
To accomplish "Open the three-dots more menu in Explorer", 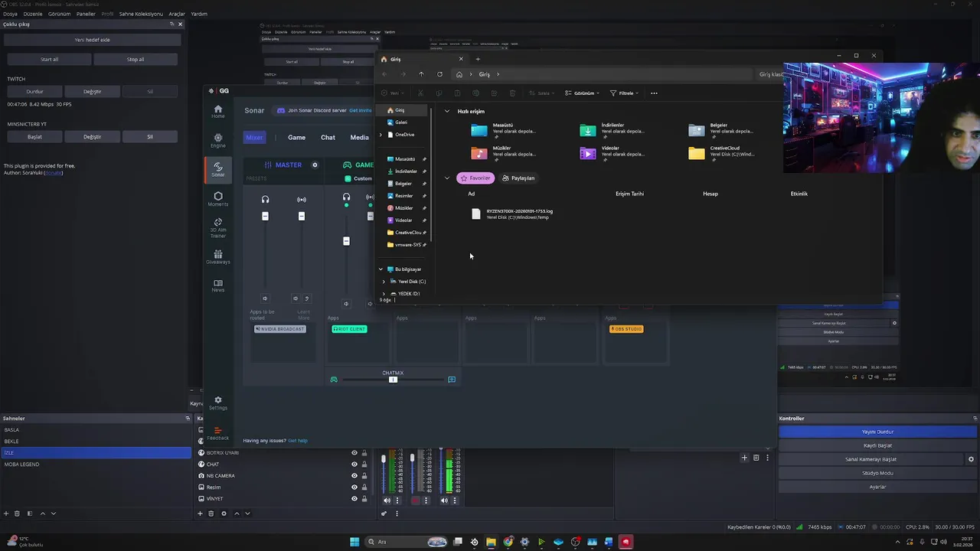I will click(x=654, y=93).
